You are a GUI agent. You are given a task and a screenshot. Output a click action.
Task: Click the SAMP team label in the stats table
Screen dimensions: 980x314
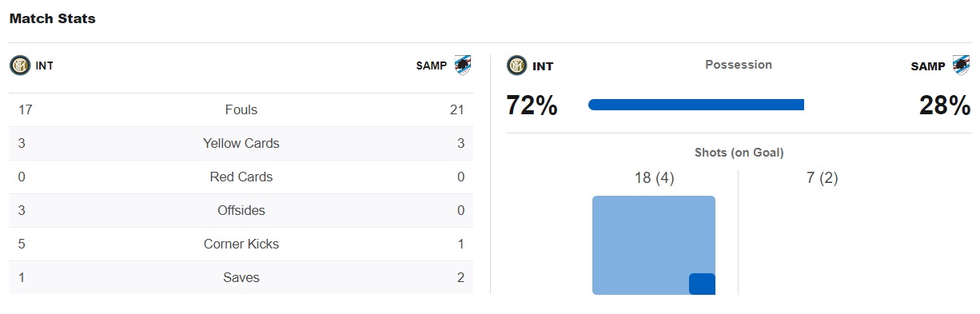432,66
